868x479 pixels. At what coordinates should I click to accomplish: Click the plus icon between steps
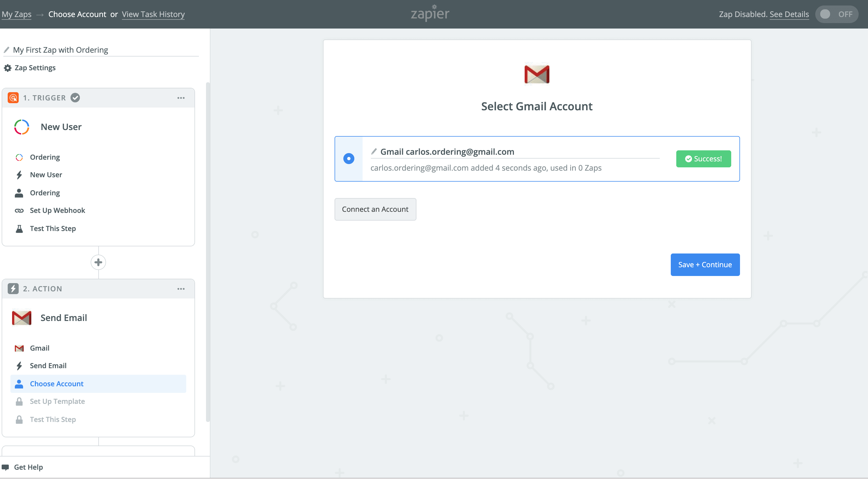click(98, 262)
